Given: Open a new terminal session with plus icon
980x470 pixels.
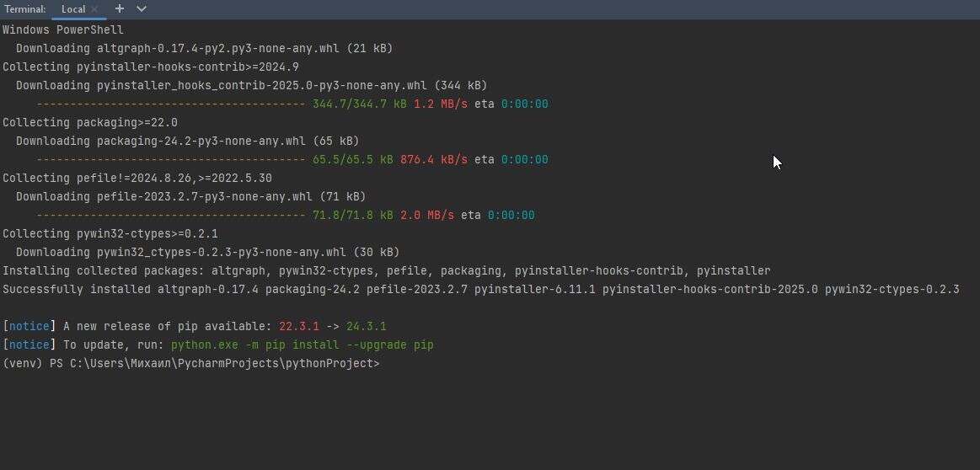Looking at the screenshot, I should [x=120, y=8].
